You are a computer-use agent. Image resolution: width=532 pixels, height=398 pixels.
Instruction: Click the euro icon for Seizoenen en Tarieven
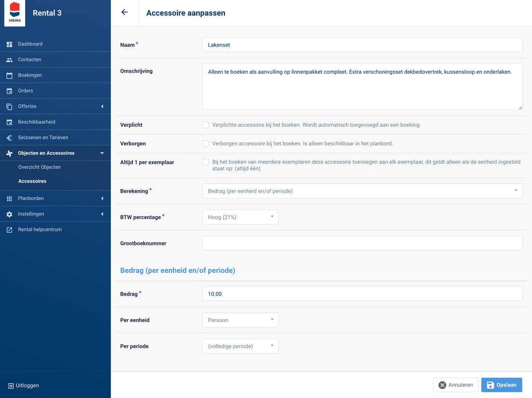pyautogui.click(x=9, y=138)
